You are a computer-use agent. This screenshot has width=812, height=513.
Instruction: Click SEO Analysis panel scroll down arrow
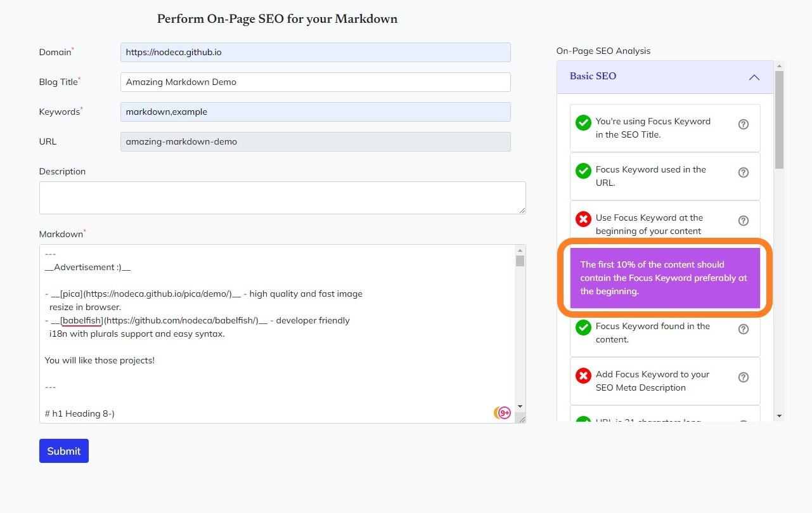coord(779,416)
